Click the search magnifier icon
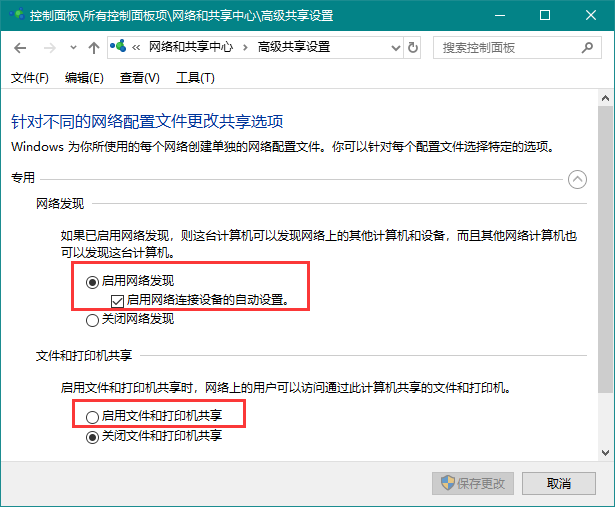 587,48
